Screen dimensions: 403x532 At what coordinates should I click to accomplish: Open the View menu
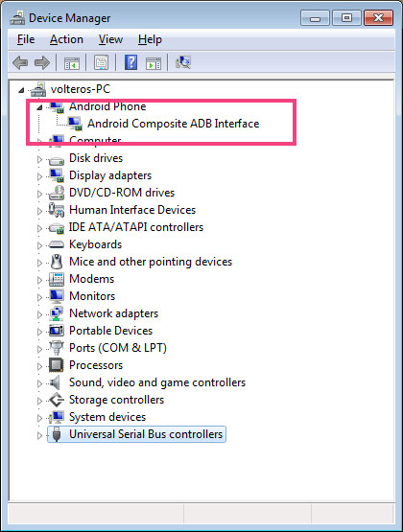[110, 39]
